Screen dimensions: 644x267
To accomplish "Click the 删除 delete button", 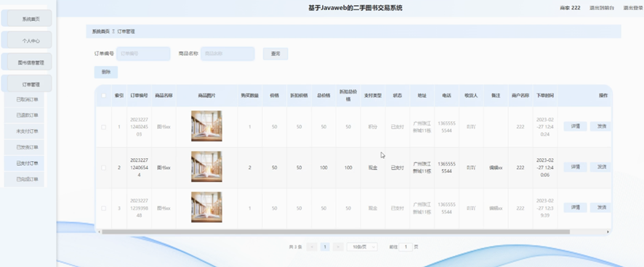I will [106, 72].
